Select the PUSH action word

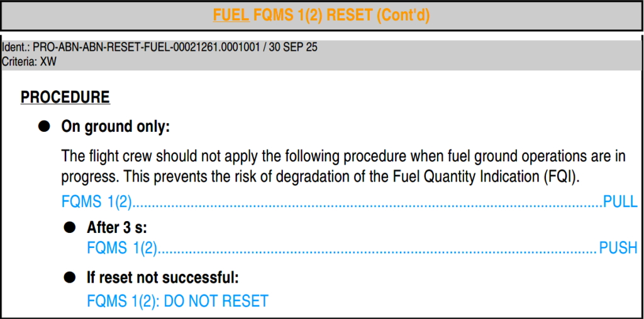click(618, 247)
